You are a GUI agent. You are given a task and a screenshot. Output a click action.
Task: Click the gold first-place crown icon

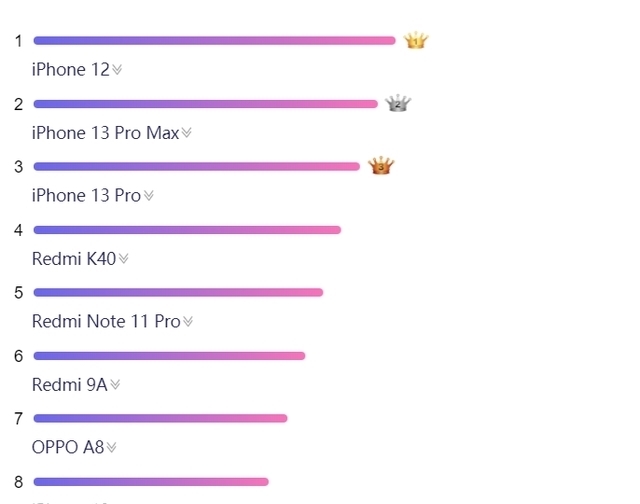tap(416, 40)
